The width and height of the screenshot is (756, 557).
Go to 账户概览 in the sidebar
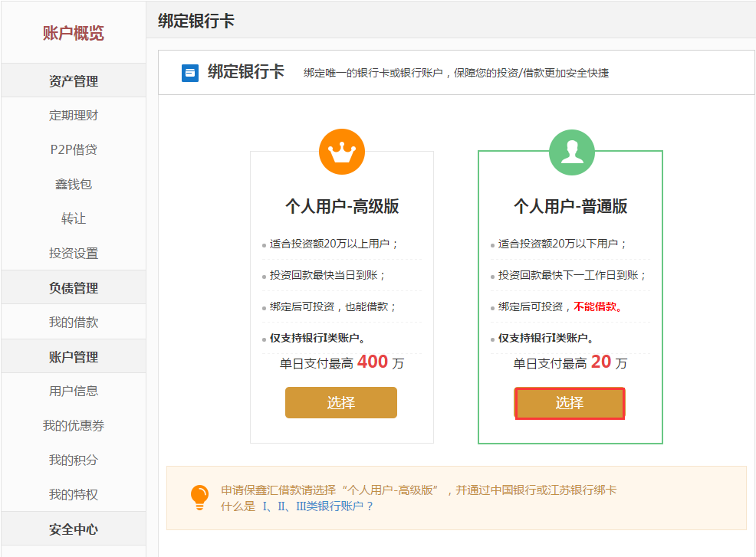pyautogui.click(x=74, y=33)
